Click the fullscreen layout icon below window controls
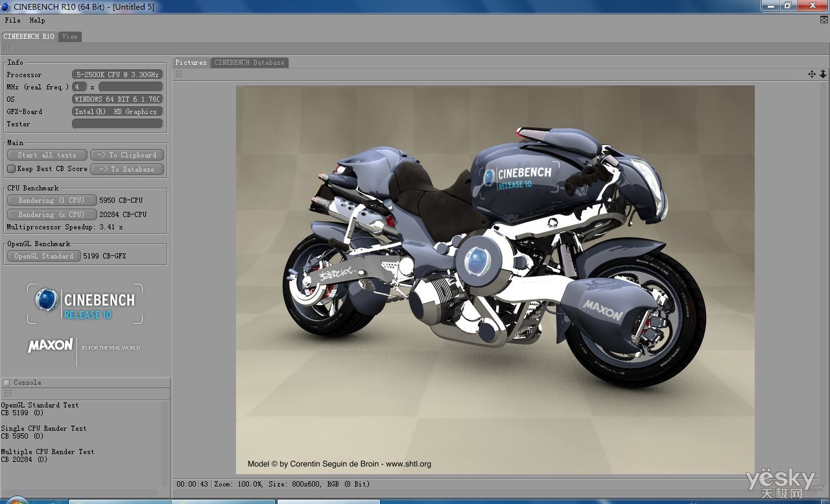Screen dimensions: 830x504 click(x=824, y=20)
